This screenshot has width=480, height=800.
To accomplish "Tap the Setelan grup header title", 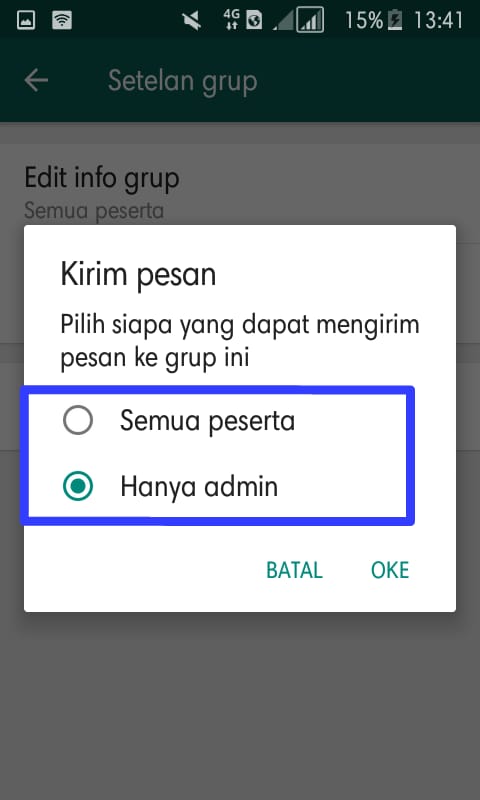I will point(183,81).
